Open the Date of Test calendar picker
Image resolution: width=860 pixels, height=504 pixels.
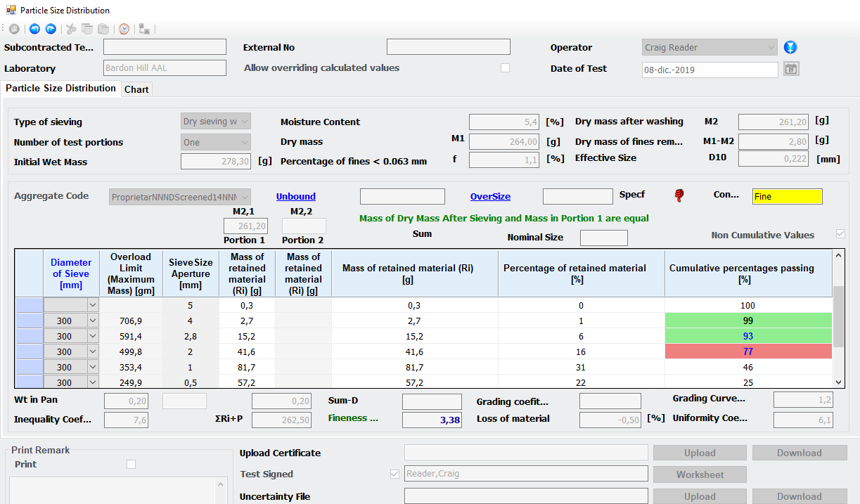[x=792, y=69]
